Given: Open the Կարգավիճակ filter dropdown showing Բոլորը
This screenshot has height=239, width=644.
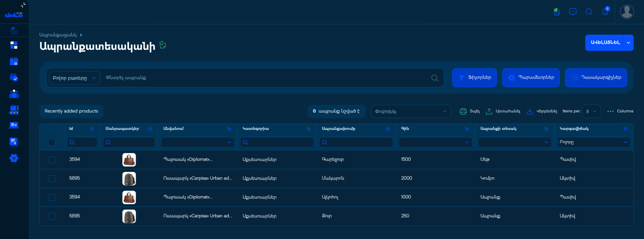Looking at the screenshot, I should (x=594, y=142).
